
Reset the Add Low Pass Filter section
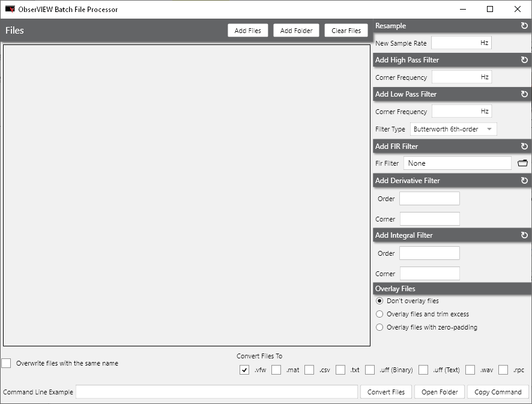(x=524, y=94)
